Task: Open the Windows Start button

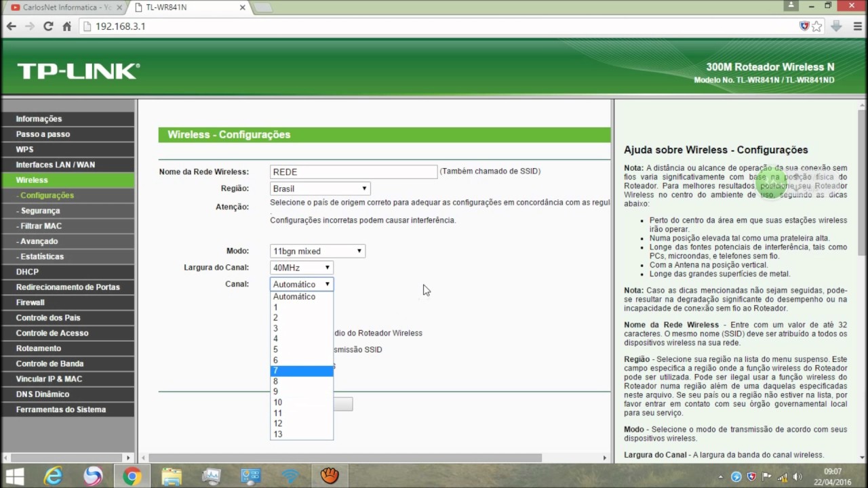Action: 15,476
